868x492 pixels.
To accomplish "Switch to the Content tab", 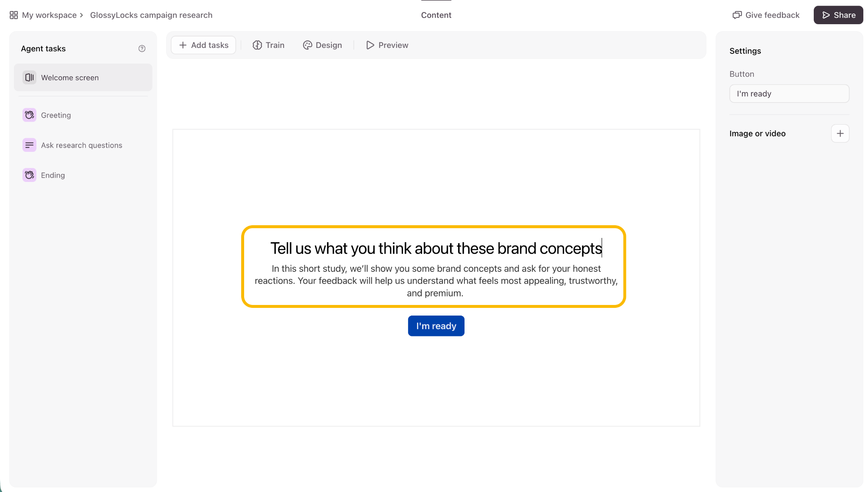I will click(436, 15).
